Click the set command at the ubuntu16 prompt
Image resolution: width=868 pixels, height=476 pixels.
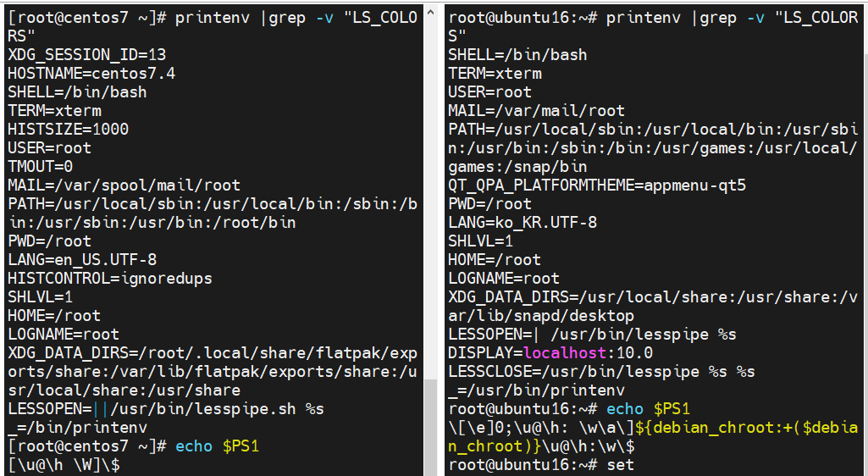pyautogui.click(x=620, y=465)
